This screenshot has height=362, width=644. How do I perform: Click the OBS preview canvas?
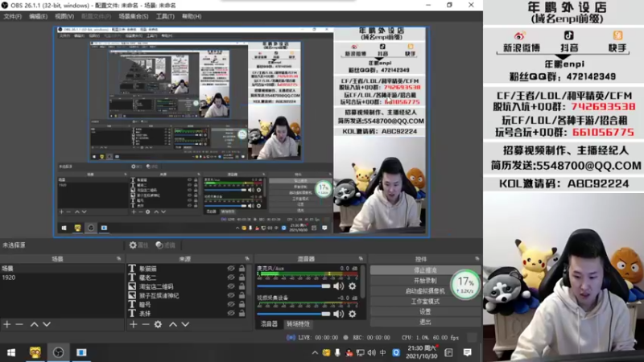(242, 132)
